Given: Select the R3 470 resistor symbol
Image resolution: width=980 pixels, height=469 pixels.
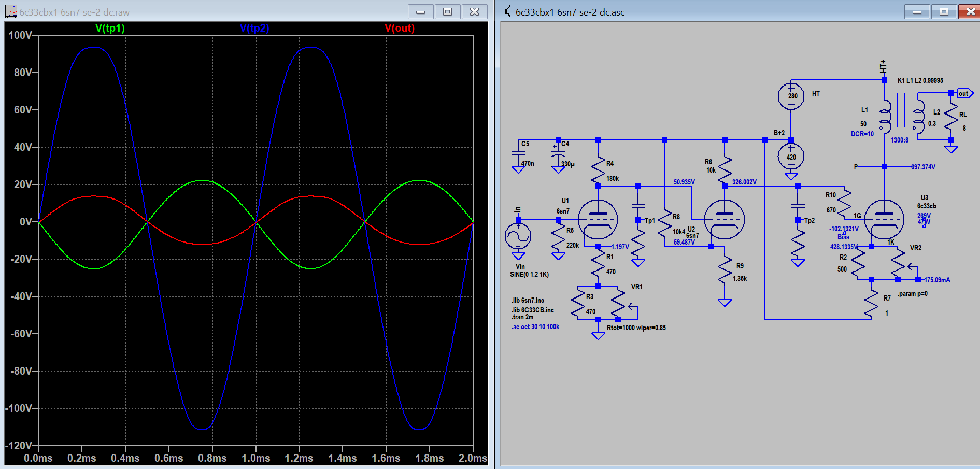Looking at the screenshot, I should tap(578, 303).
